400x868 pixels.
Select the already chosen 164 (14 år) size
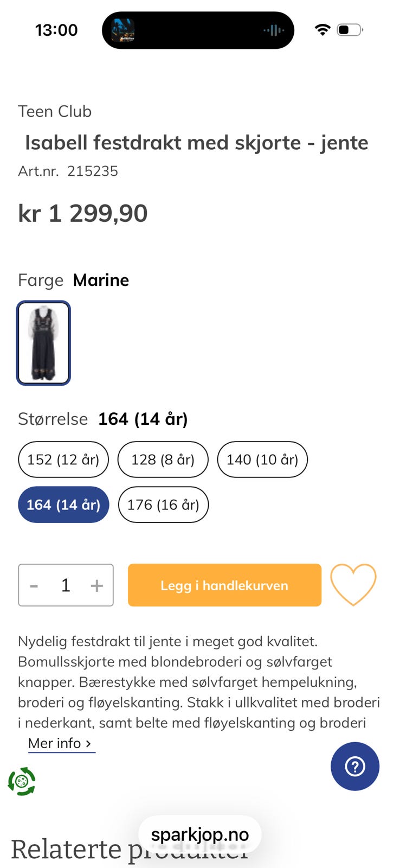point(63,505)
